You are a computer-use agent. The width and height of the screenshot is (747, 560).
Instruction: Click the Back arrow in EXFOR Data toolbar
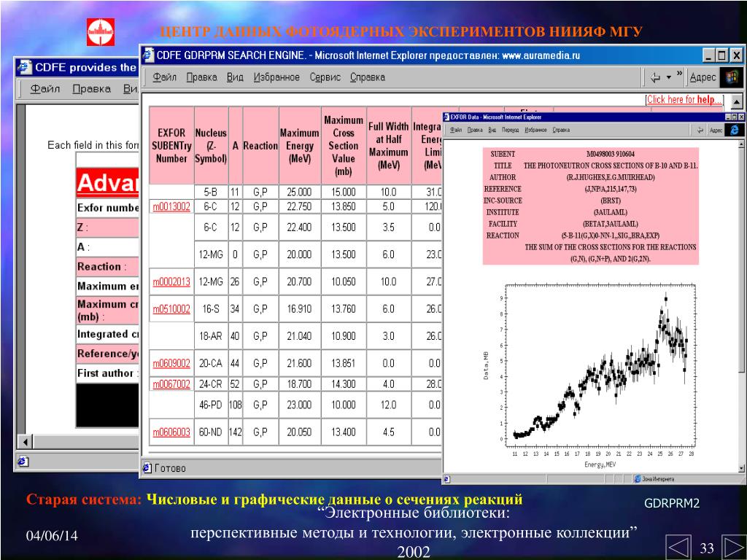click(x=700, y=130)
